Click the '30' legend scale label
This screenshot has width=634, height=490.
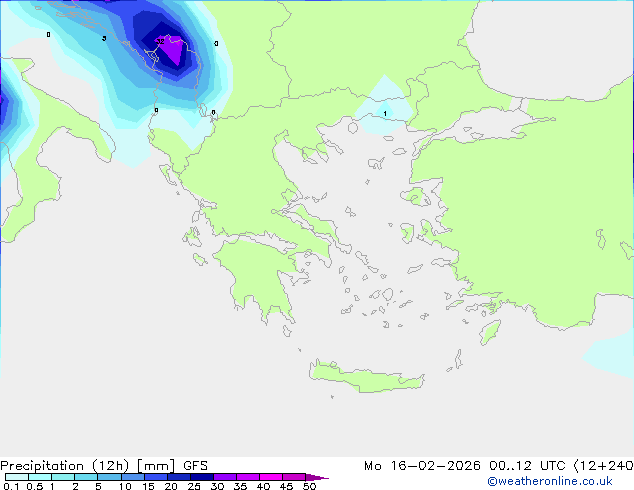coord(217,486)
